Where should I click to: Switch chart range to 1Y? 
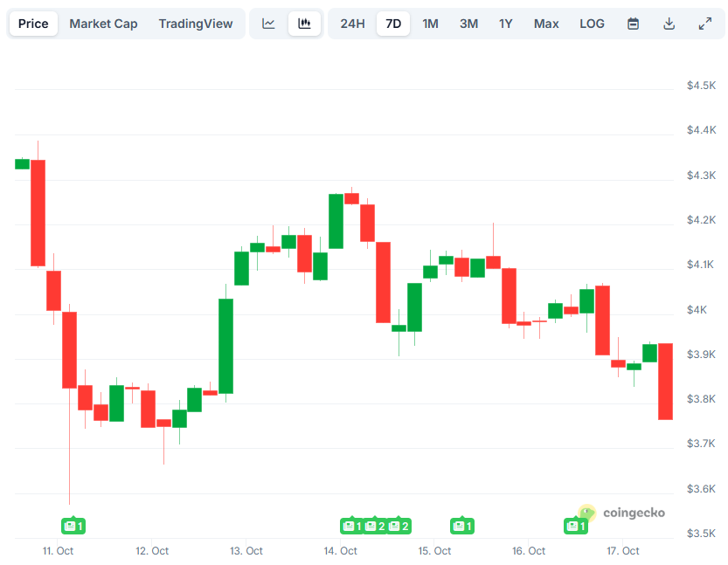pos(506,24)
